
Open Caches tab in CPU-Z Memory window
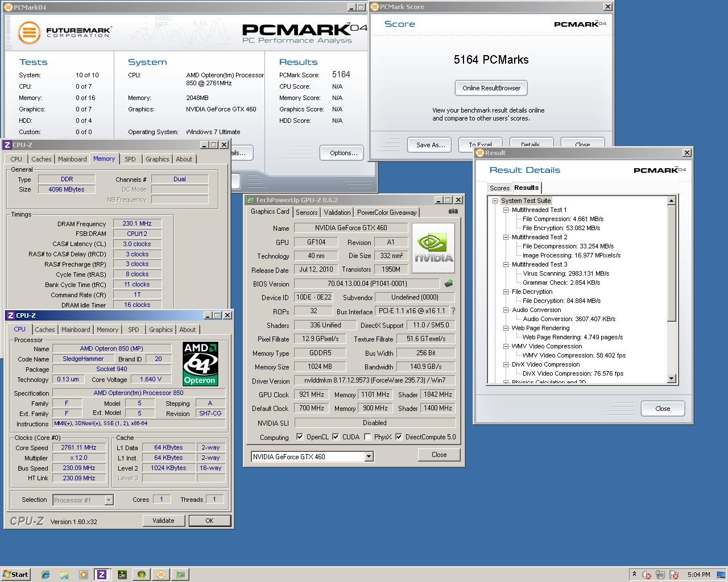42,159
